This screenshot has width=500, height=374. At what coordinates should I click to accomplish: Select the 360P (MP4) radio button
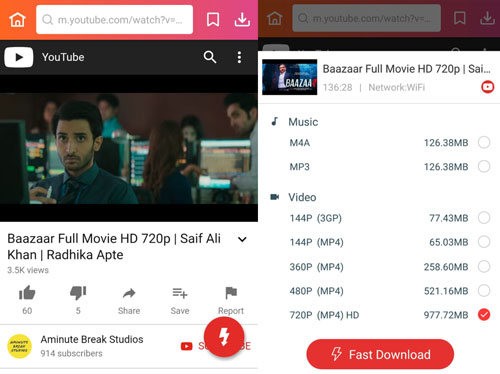[484, 266]
